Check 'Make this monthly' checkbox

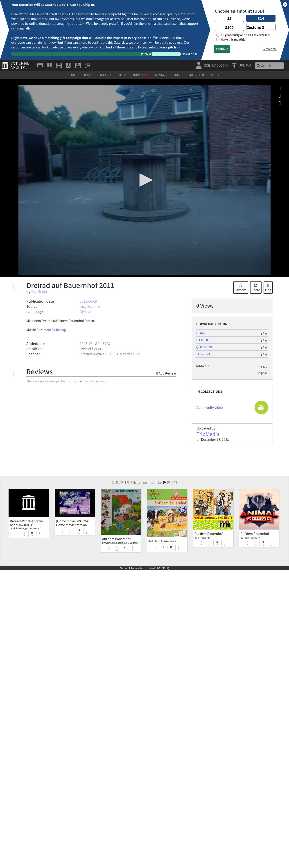tap(218, 40)
